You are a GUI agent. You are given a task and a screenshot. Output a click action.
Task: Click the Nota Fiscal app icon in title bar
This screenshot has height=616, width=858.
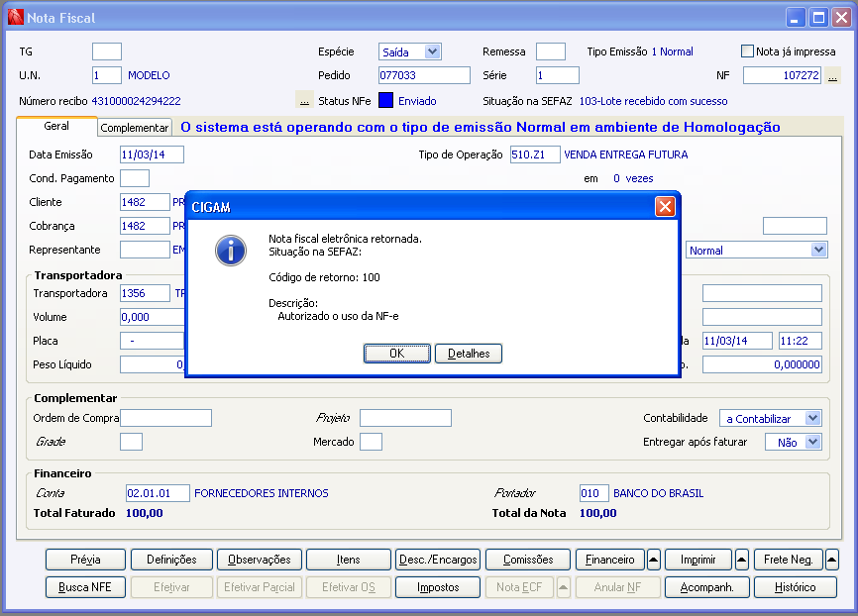click(15, 18)
